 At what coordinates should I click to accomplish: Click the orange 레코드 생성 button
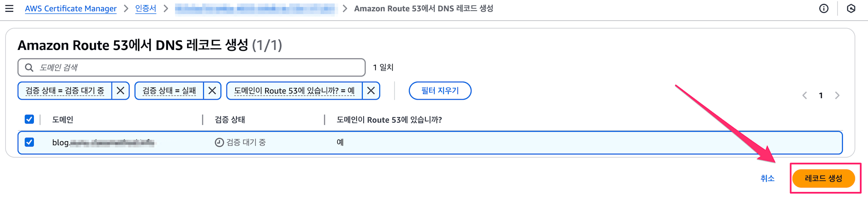[824, 178]
